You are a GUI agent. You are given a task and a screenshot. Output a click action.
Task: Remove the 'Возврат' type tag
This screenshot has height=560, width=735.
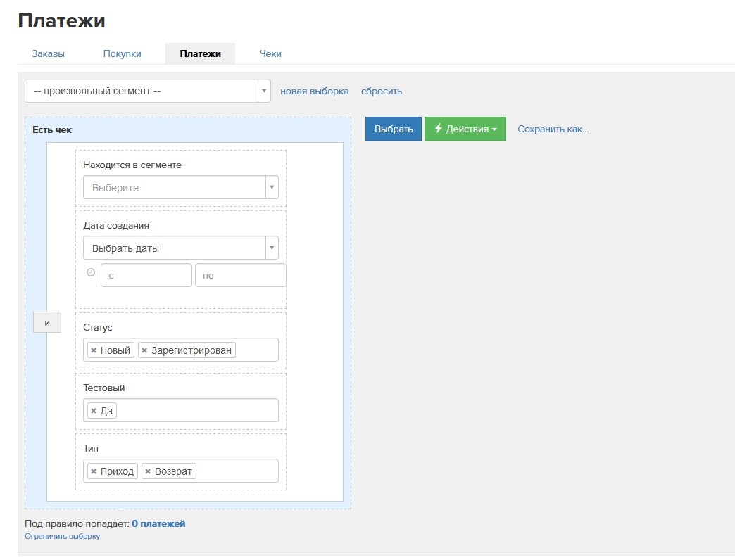[148, 471]
